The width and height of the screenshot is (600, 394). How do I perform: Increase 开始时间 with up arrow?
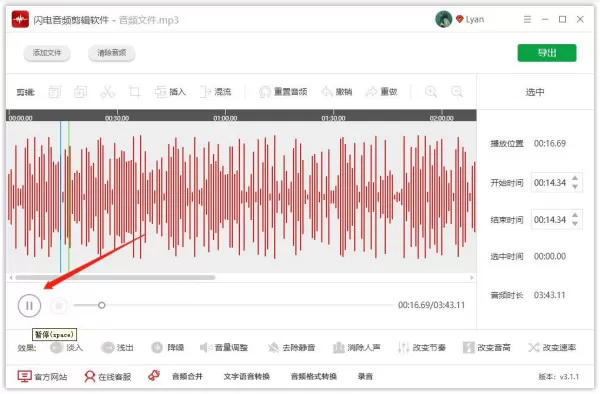tap(575, 178)
